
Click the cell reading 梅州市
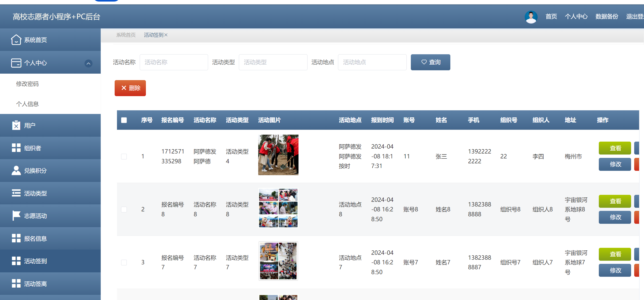(x=573, y=156)
